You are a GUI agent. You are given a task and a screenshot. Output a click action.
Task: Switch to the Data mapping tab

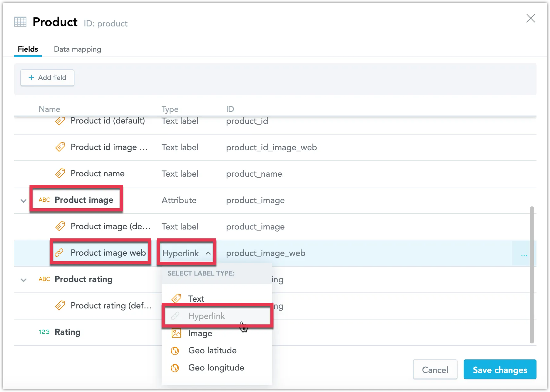[x=77, y=49]
